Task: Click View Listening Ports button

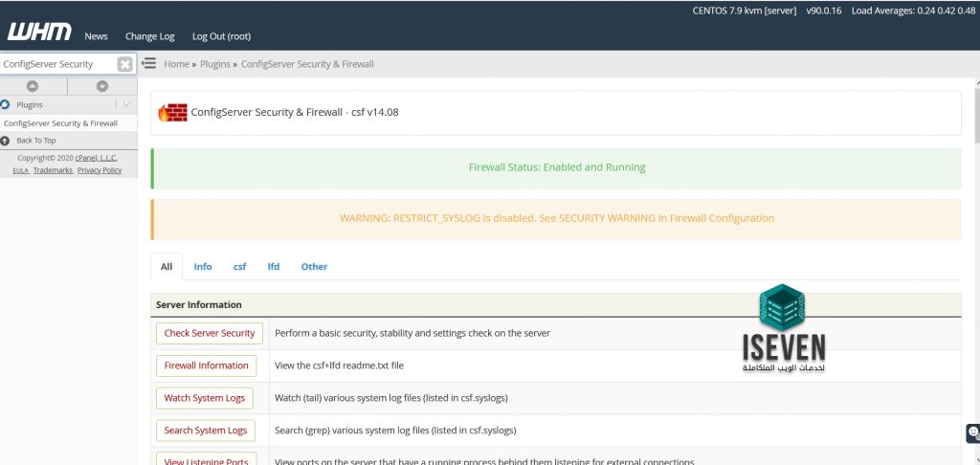Action: pyautogui.click(x=207, y=459)
